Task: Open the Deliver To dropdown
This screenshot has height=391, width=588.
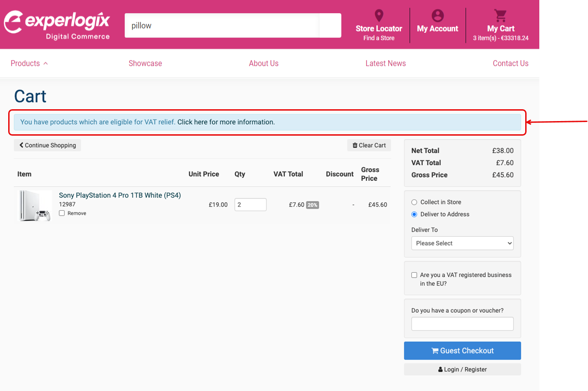Action: [462, 243]
